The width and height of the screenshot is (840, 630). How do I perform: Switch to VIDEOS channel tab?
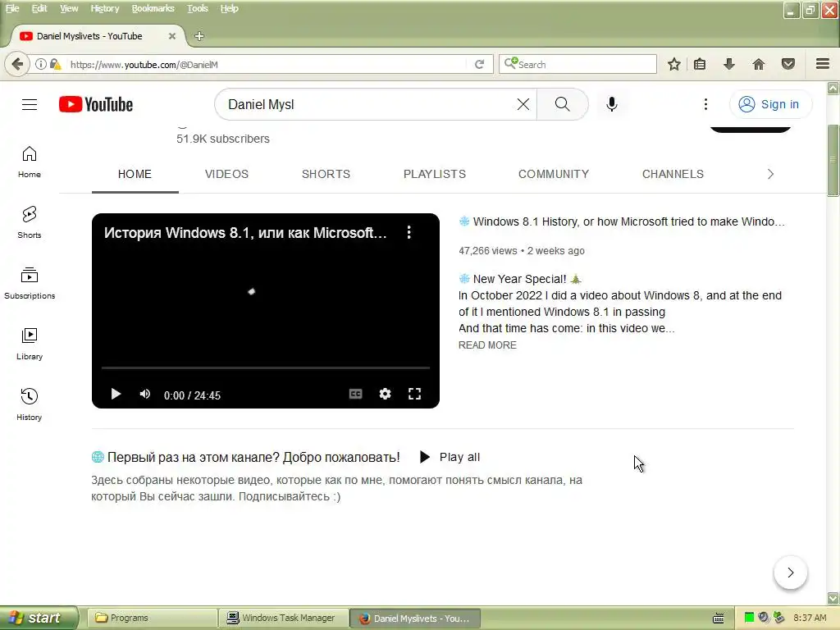tap(226, 174)
